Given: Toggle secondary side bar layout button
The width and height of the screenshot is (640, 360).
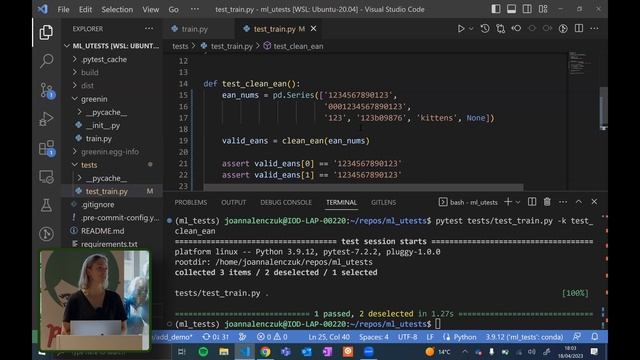Looking at the screenshot, I should coord(527,9).
